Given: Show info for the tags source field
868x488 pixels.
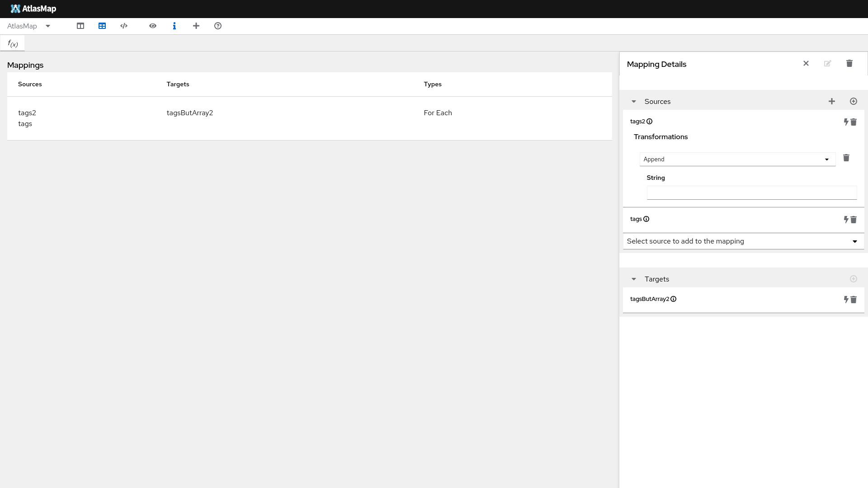Looking at the screenshot, I should pos(646,219).
